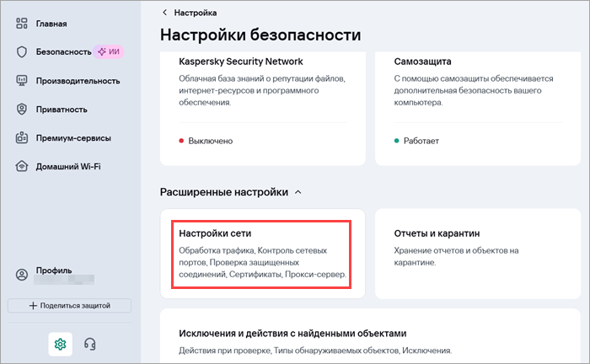Go to Приватность section
590x364 pixels.
pos(62,110)
